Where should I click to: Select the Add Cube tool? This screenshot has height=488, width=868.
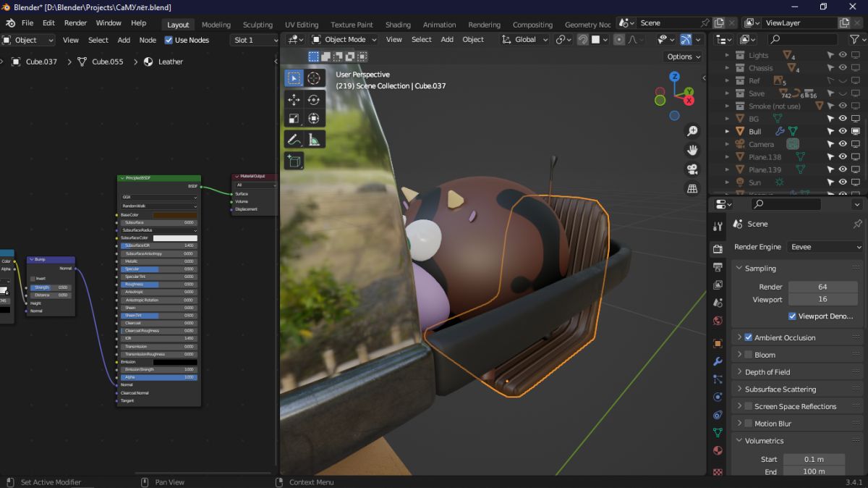[x=294, y=161]
